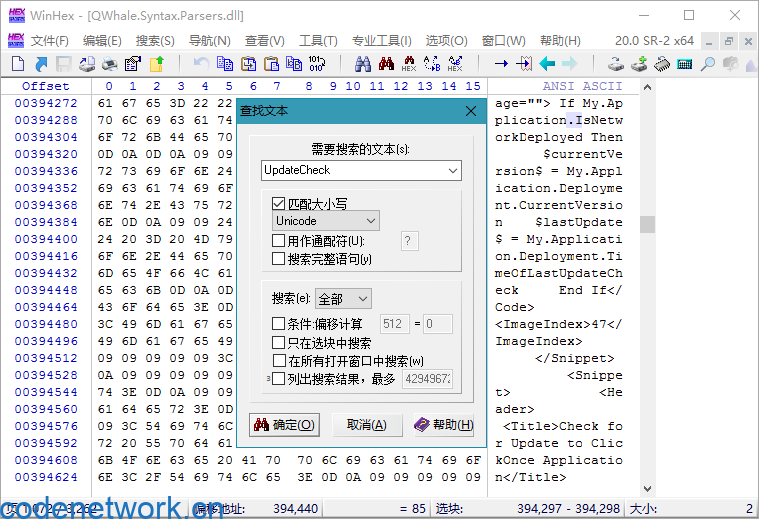The height and width of the screenshot is (519, 759).
Task: Click the Replace Text A-to-B icon
Action: click(x=432, y=63)
